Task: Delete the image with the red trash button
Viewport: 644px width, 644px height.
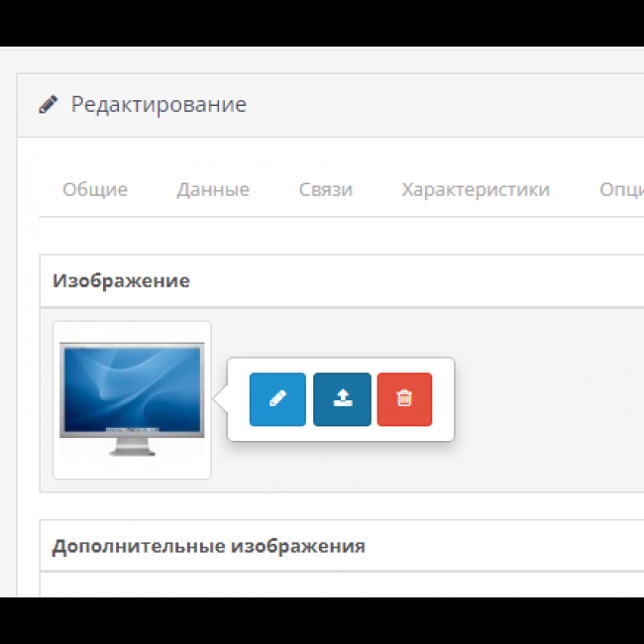Action: (404, 399)
